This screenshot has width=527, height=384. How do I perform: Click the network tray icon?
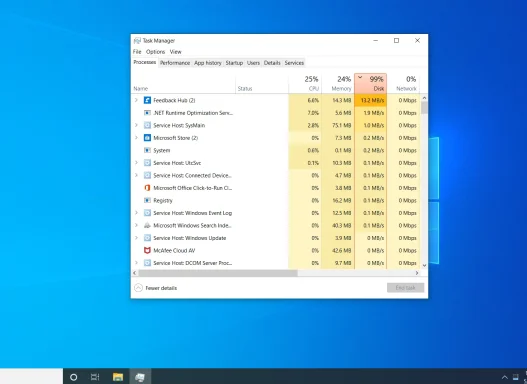click(x=516, y=377)
